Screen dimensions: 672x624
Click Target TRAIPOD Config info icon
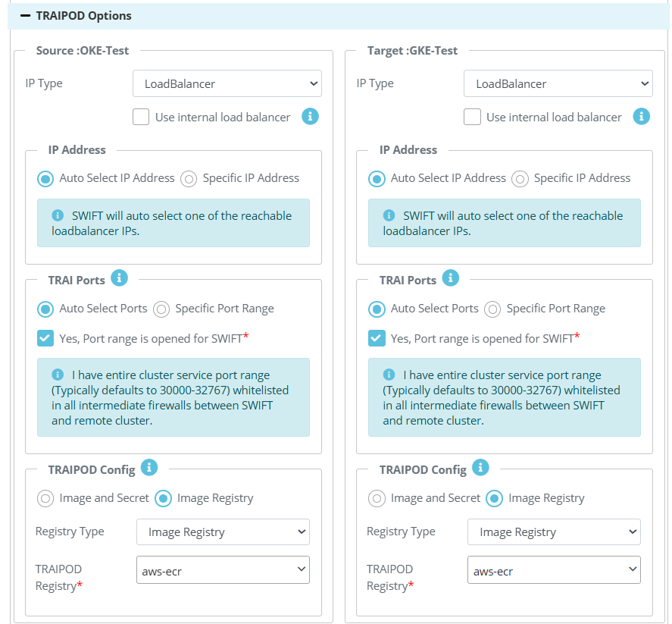[x=480, y=468]
